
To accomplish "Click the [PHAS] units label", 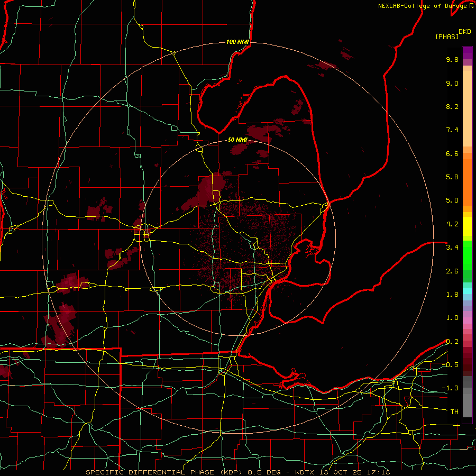I will [x=447, y=37].
